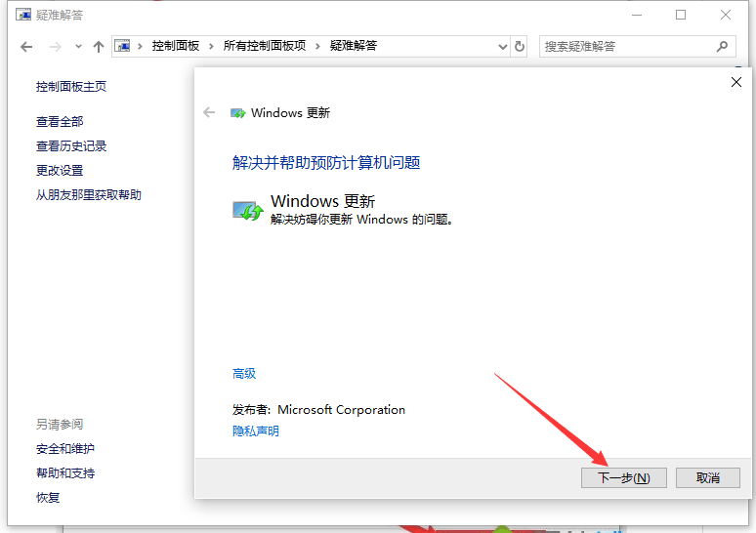Click the explorer forward arrow
This screenshot has height=533, width=756.
click(x=56, y=47)
